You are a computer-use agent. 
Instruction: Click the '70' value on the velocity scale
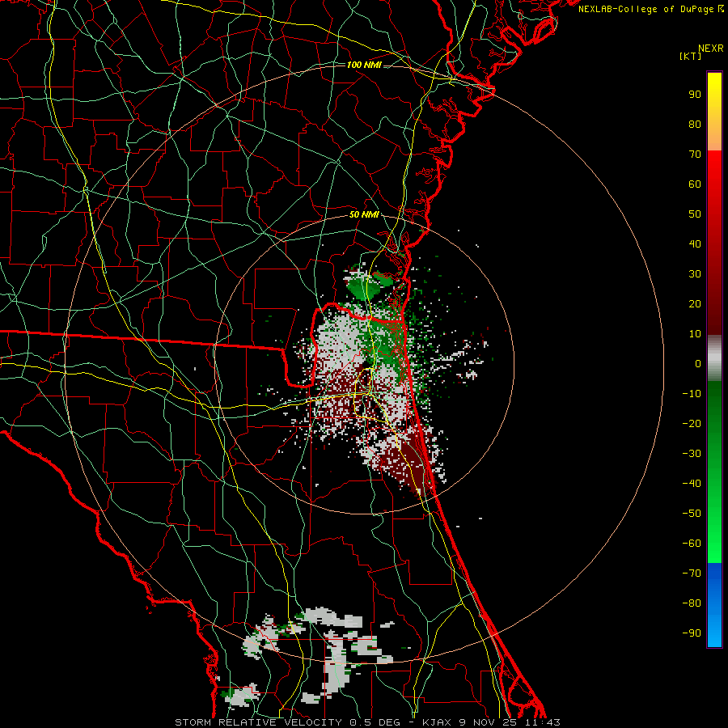tap(695, 154)
